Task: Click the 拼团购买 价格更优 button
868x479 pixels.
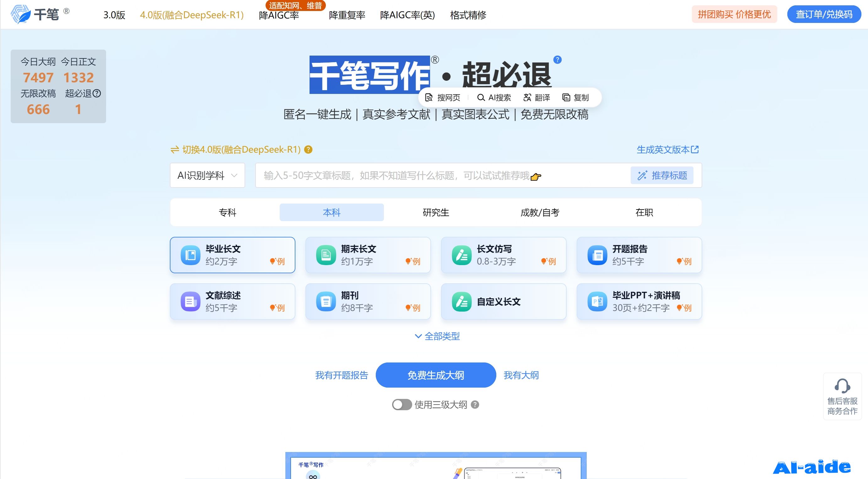Action: pyautogui.click(x=734, y=14)
